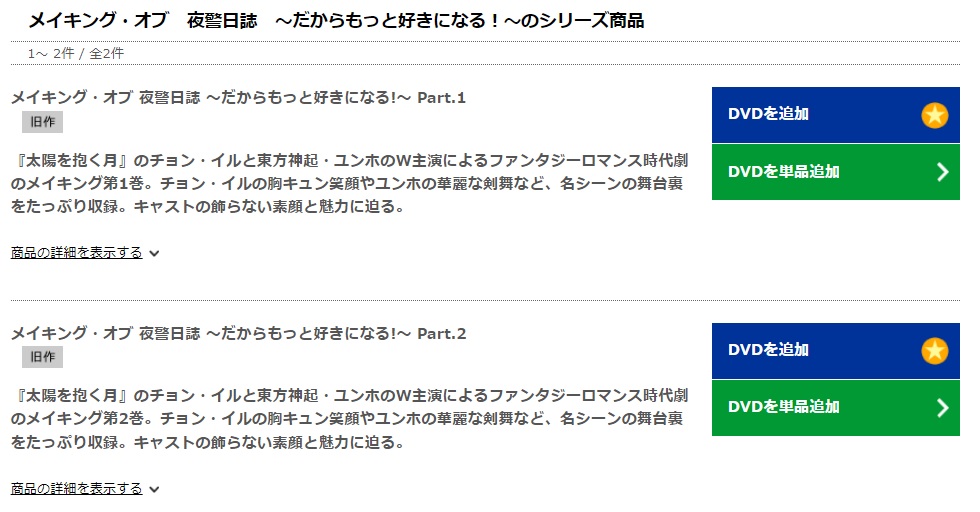This screenshot has width=980, height=512.
Task: Click the Part.2 description text
Action: click(349, 419)
